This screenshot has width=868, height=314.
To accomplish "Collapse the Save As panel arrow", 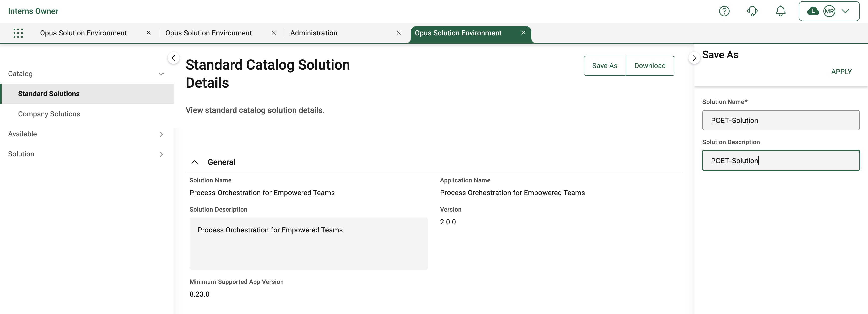I will tap(694, 58).
